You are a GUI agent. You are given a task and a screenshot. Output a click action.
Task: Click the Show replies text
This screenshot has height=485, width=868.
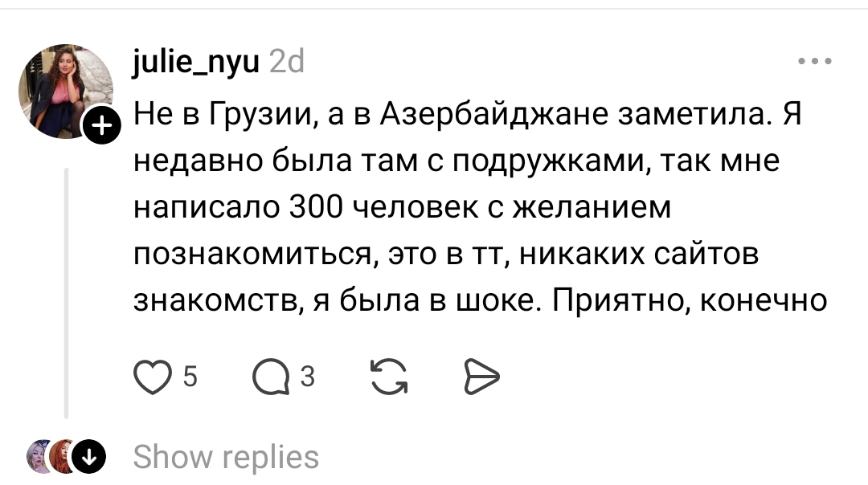[x=225, y=457]
